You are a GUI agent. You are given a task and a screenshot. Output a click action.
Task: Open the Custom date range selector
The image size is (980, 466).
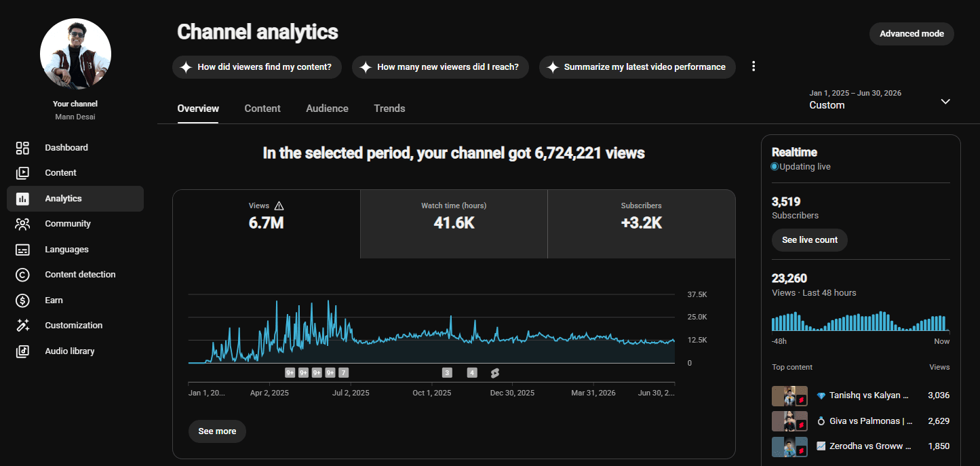pos(880,99)
